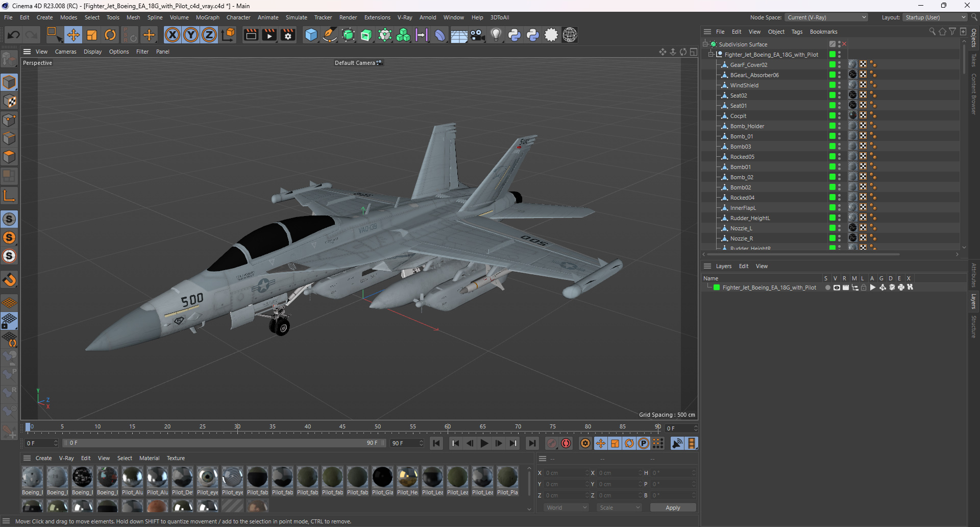
Task: Select the first Boeing material thumbnail
Action: [32, 481]
